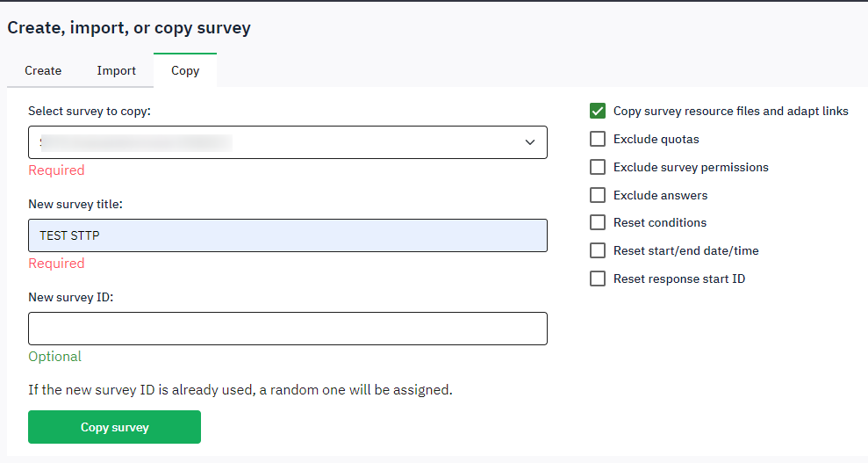
Task: Click the 'New survey title:' label
Action: pyautogui.click(x=75, y=204)
